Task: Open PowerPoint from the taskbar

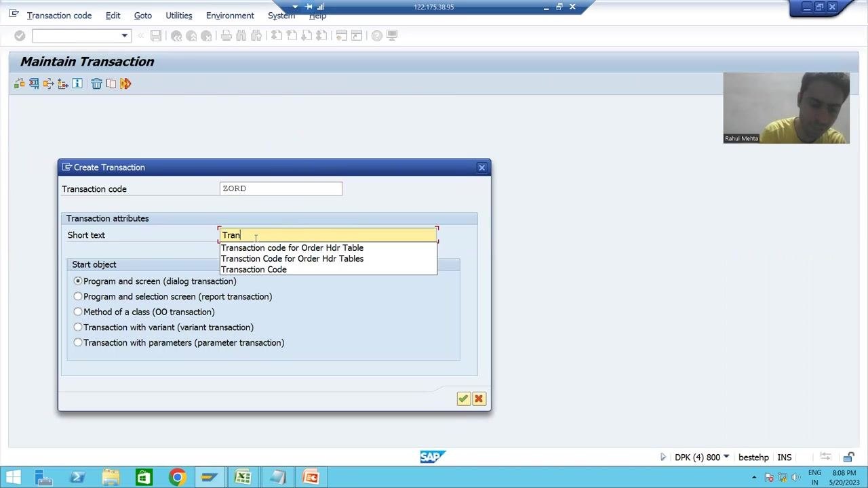Action: point(310,477)
